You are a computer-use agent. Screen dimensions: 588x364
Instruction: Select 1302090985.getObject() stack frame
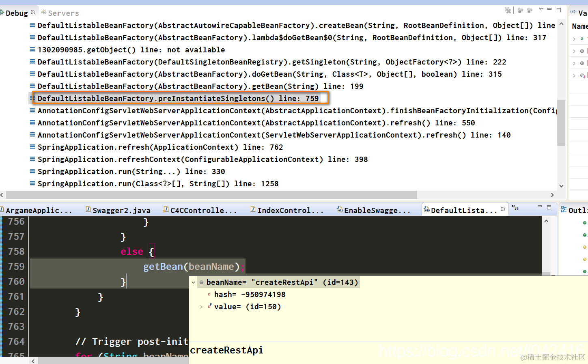point(131,50)
